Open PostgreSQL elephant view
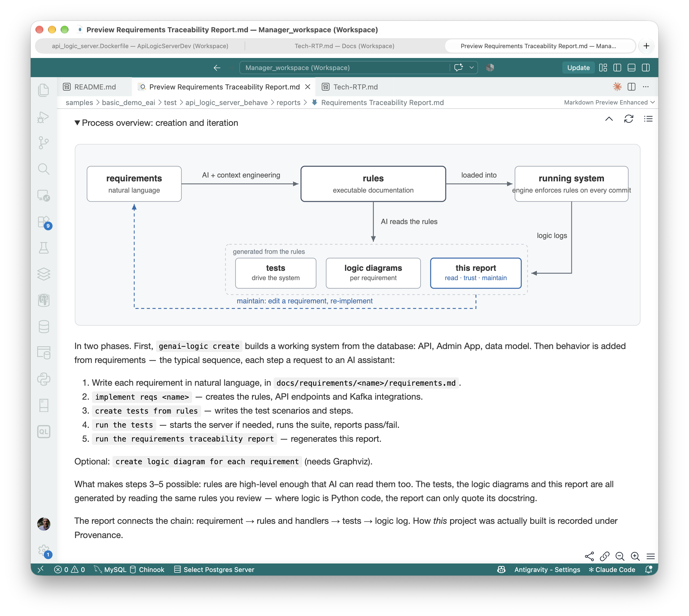Screen dimensions: 689x616 (x=43, y=300)
